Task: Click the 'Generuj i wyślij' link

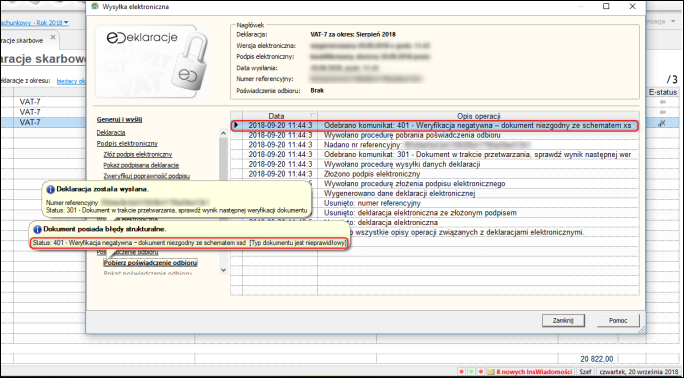Action: [x=119, y=119]
